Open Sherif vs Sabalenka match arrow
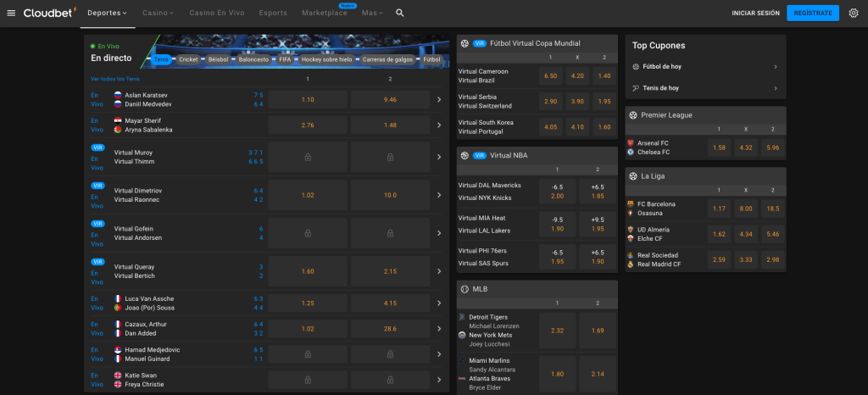868x395 pixels. coord(439,125)
